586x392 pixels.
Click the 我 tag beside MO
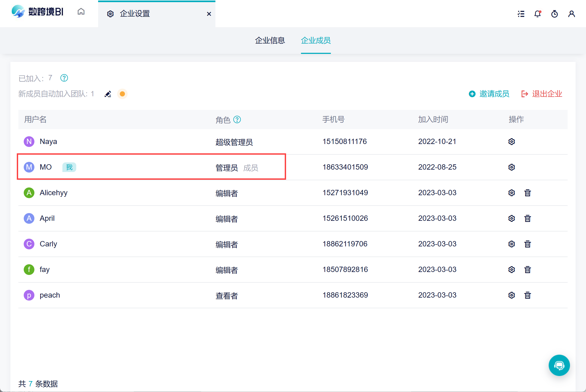69,167
